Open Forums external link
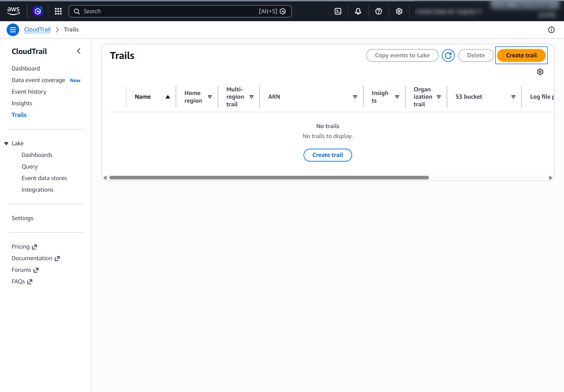564x392 pixels. [x=25, y=270]
